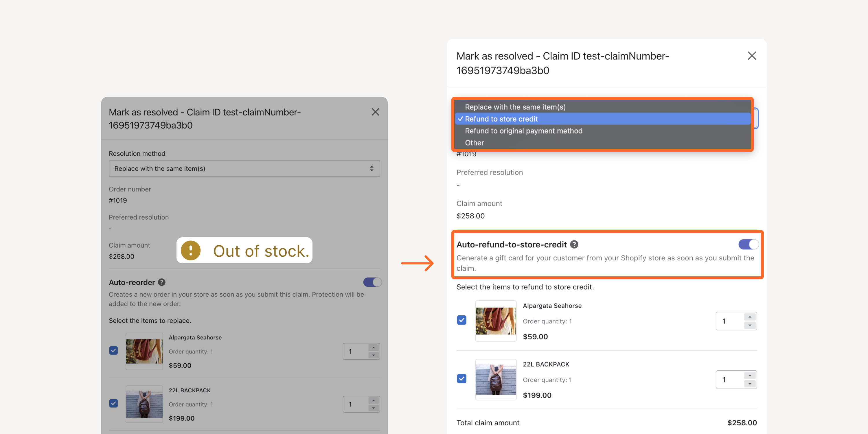Toggle the Auto-reorder switch in left dialog
Screen dimensions: 868x434
(372, 282)
